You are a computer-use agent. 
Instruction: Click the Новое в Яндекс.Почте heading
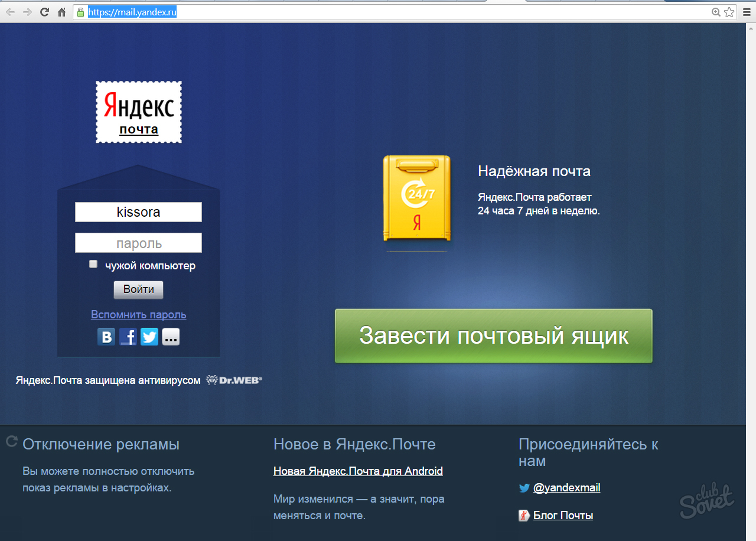(354, 444)
